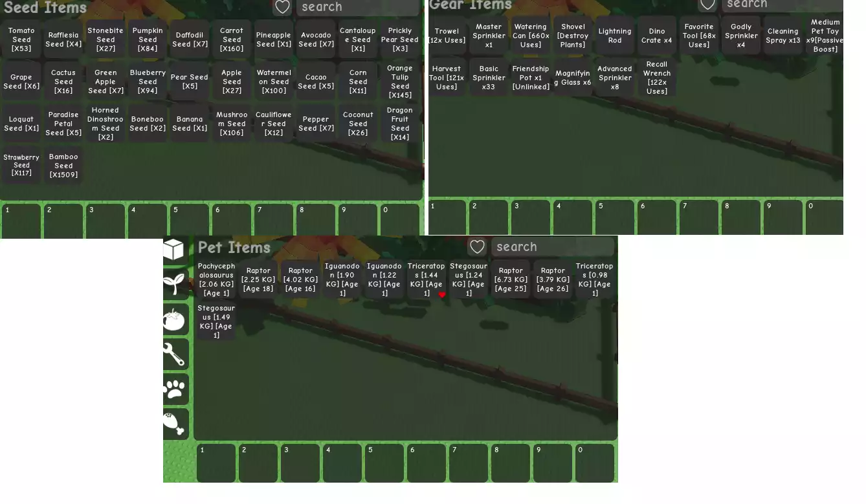This screenshot has height=504, width=866.
Task: Select the paw print pets category
Action: pos(175,389)
